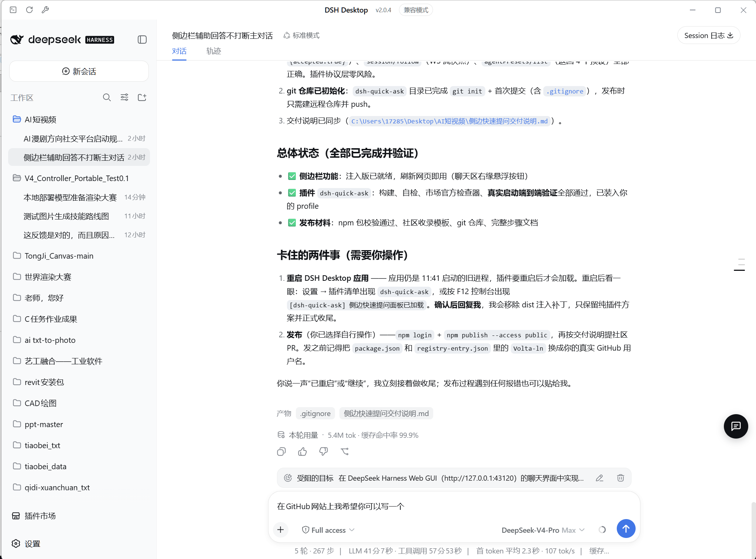
Task: Expand the tiaobei_txt folder
Action: (x=79, y=445)
